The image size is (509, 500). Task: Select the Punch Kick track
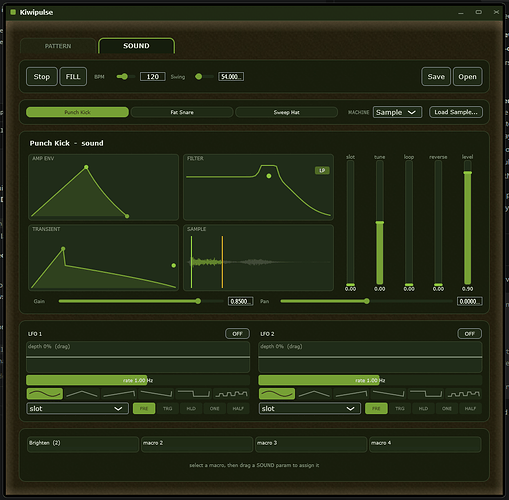77,112
